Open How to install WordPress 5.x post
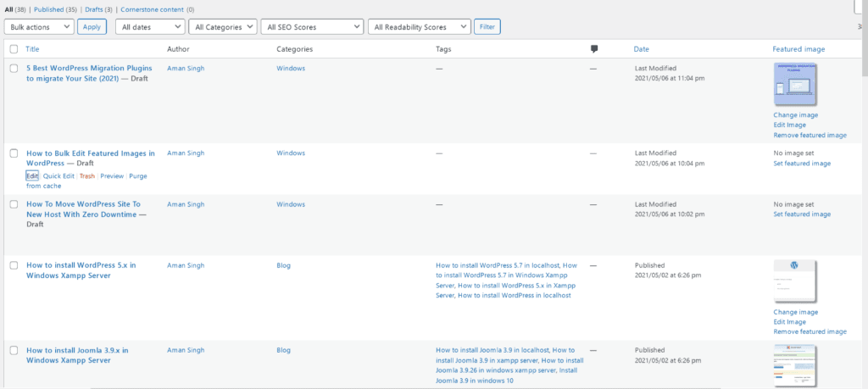The height and width of the screenshot is (389, 868). pyautogui.click(x=81, y=270)
